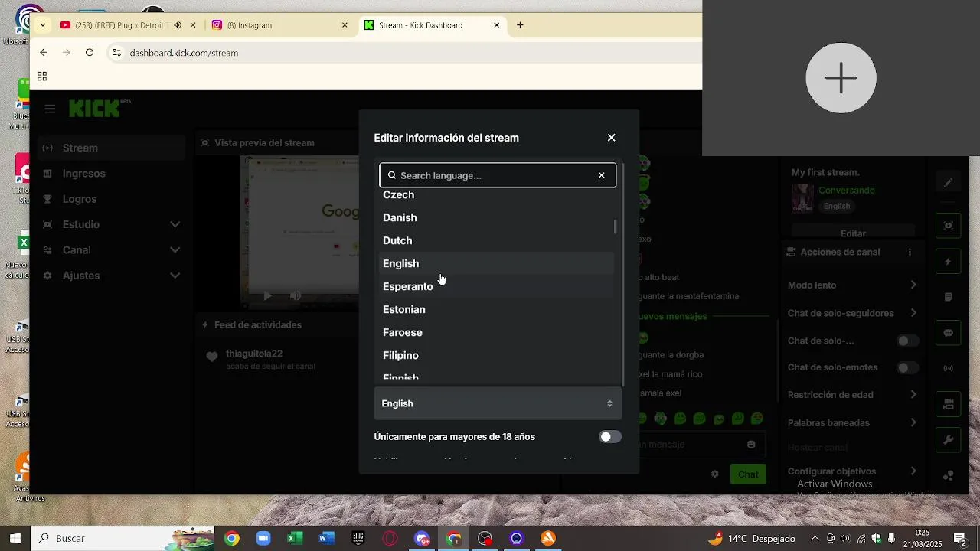Open Logros in the sidebar
Viewport: 980px width, 551px height.
(x=112, y=199)
